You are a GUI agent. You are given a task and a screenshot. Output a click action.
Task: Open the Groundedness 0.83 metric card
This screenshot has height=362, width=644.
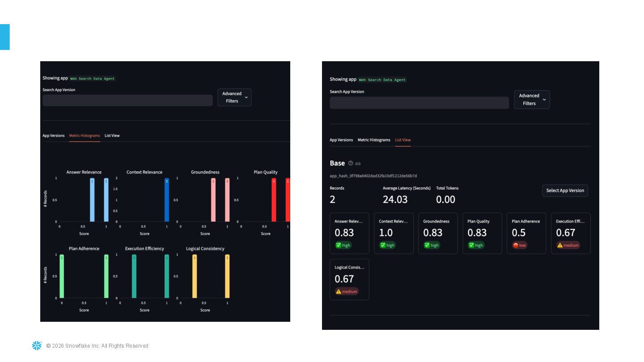click(438, 233)
